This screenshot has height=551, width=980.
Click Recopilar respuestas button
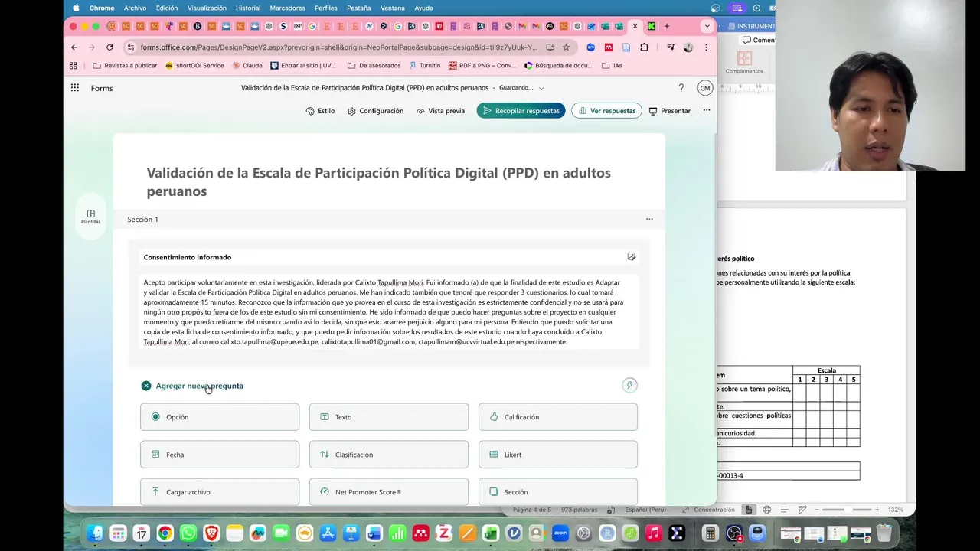pyautogui.click(x=521, y=111)
